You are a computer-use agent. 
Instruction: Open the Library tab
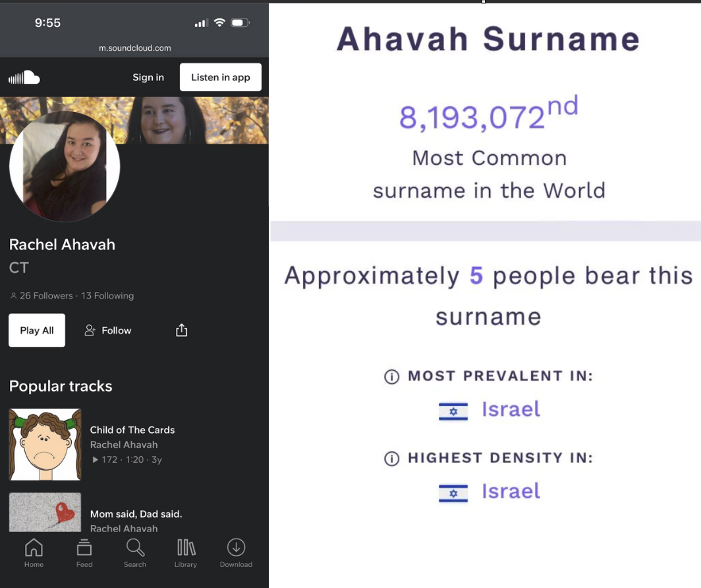pyautogui.click(x=186, y=553)
